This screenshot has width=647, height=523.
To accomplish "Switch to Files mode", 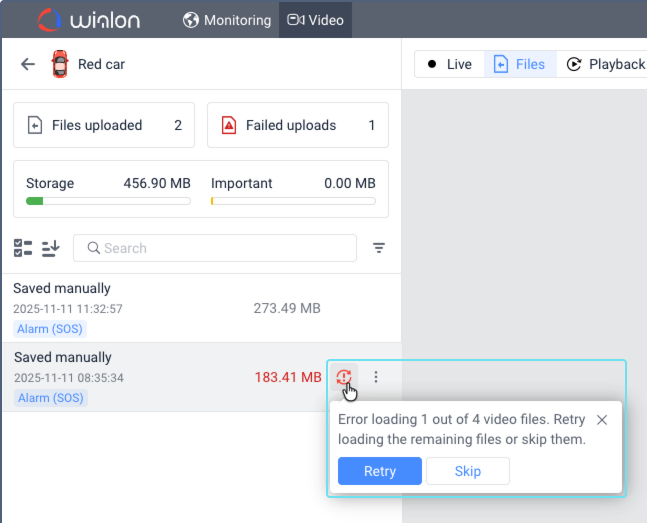I will 520,64.
